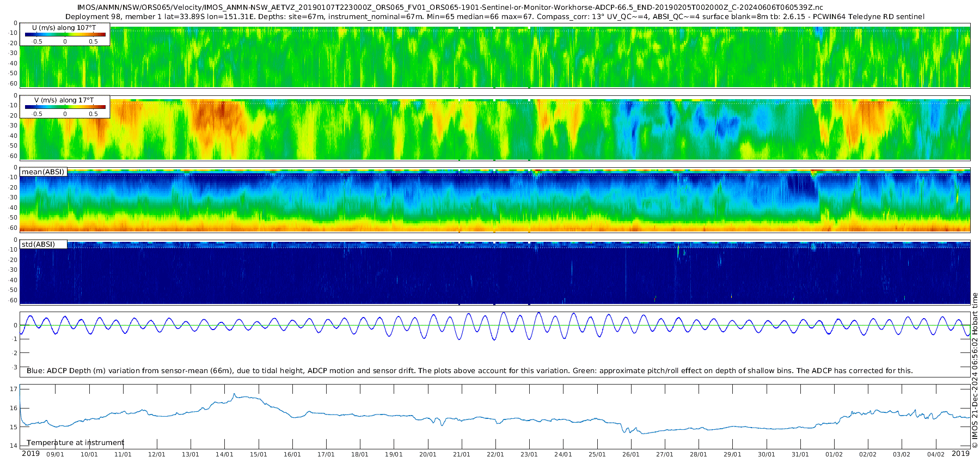
Task: Click the 30/01 date tick label
Action: 766,454
